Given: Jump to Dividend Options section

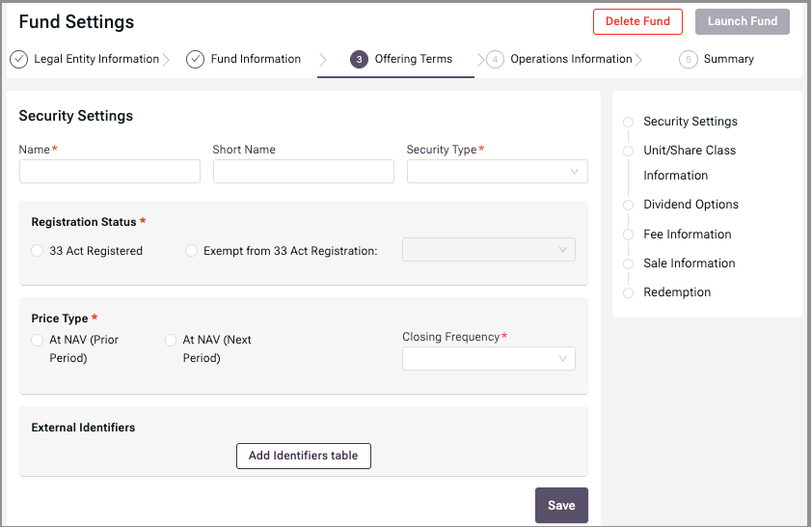Looking at the screenshot, I should 690,205.
